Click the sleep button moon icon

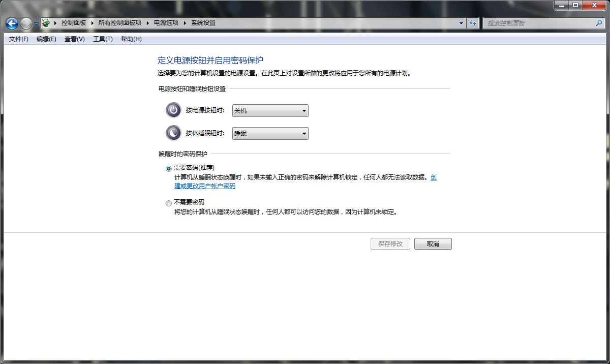(173, 133)
